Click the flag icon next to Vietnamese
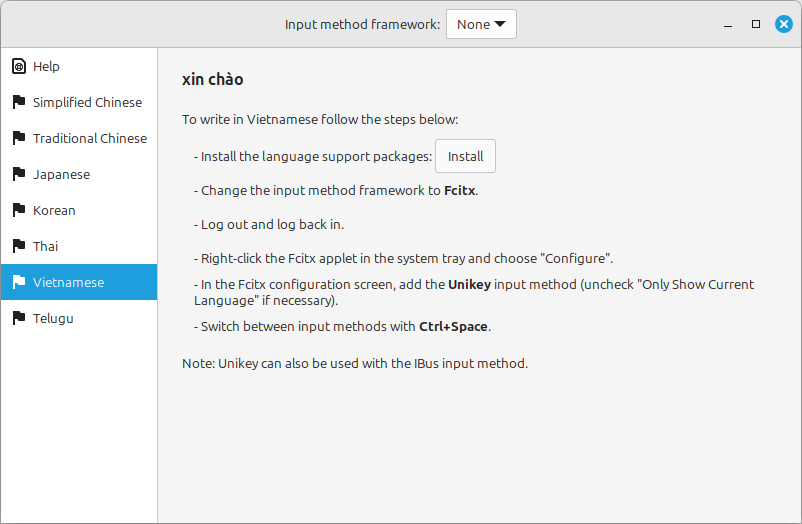The height and width of the screenshot is (524, 802). pyautogui.click(x=19, y=282)
